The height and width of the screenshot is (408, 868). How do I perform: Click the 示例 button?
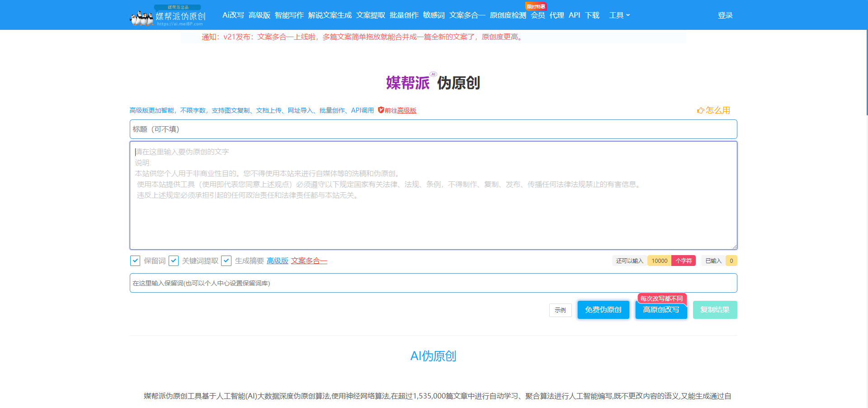point(561,310)
